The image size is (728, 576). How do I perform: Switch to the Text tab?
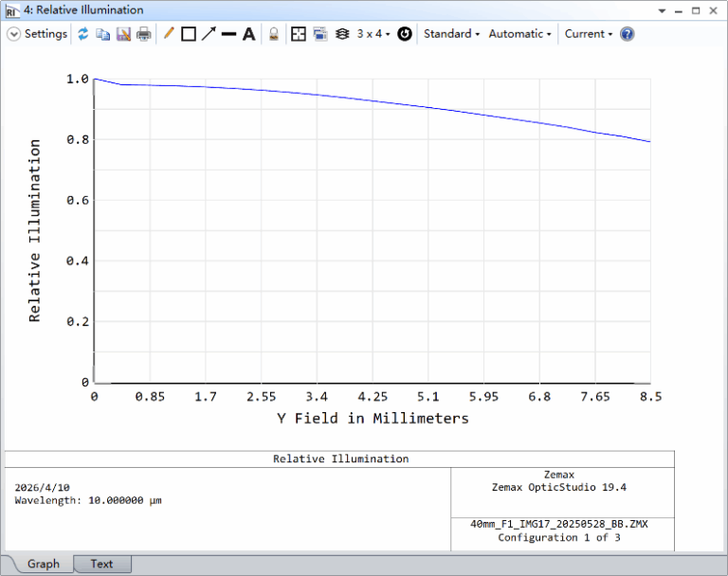click(101, 564)
